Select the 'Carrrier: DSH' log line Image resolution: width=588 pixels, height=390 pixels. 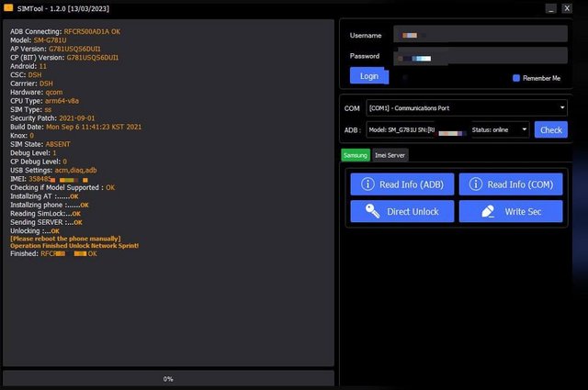pos(31,84)
